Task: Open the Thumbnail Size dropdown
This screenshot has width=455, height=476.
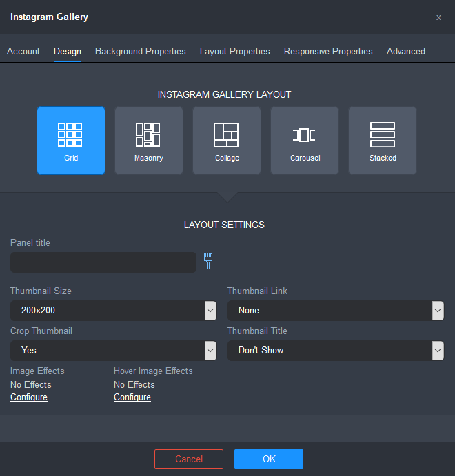Action: click(x=113, y=311)
